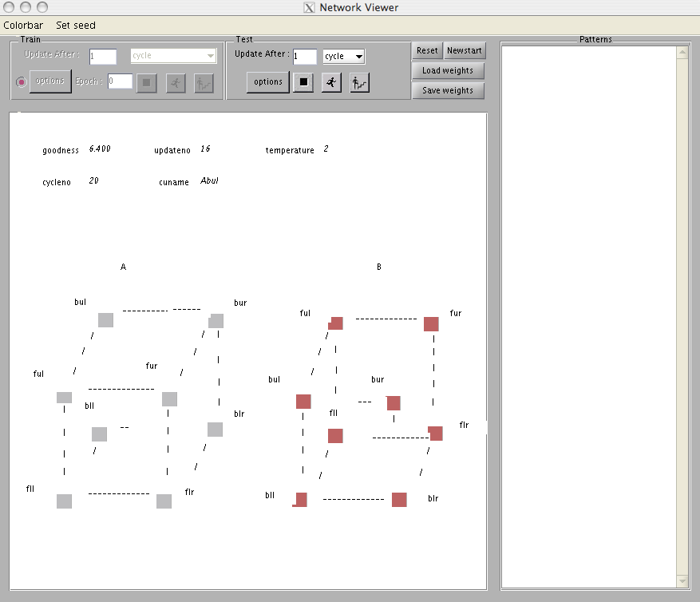Open the Colorbar menu
700x602 pixels.
pos(23,26)
